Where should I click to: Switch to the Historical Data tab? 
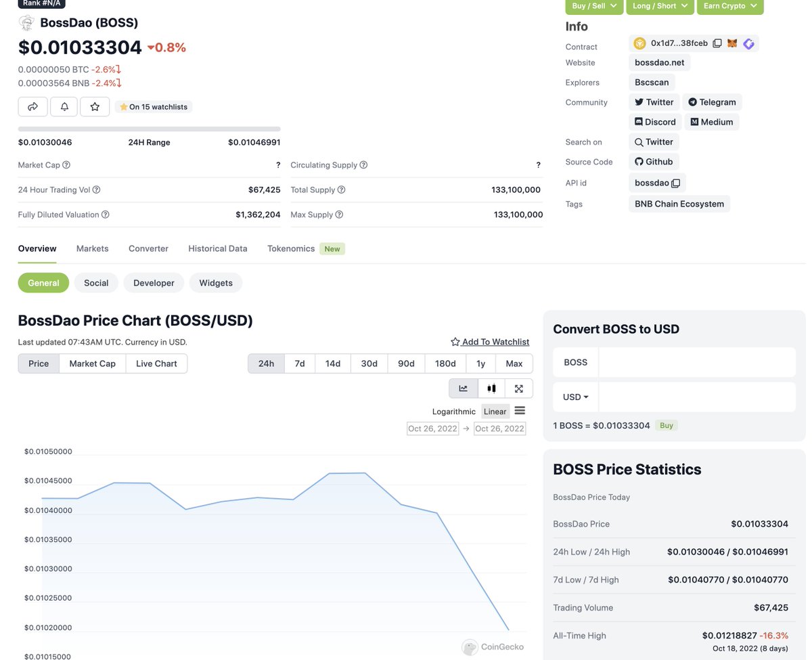[218, 248]
